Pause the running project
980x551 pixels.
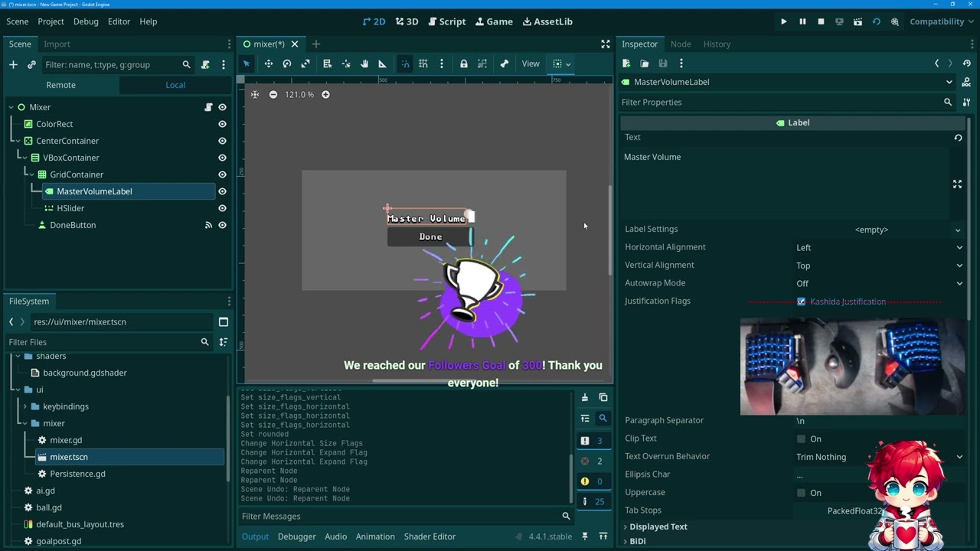(802, 21)
